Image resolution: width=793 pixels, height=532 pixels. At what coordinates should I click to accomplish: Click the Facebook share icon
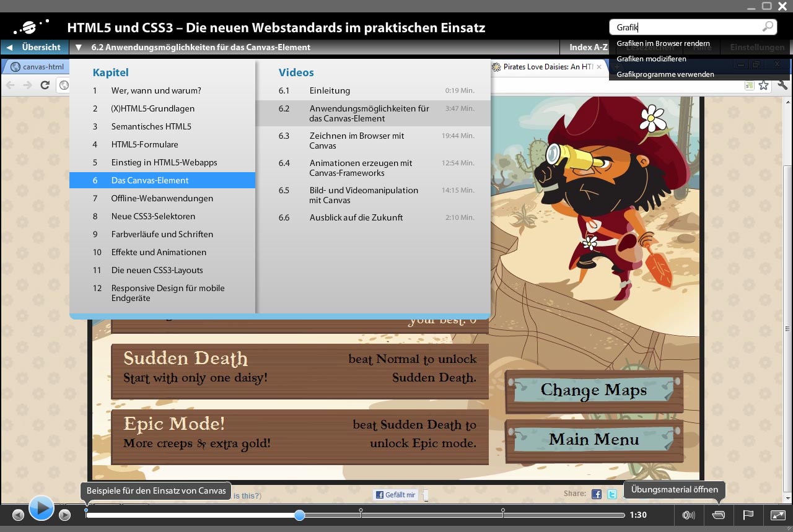(596, 494)
